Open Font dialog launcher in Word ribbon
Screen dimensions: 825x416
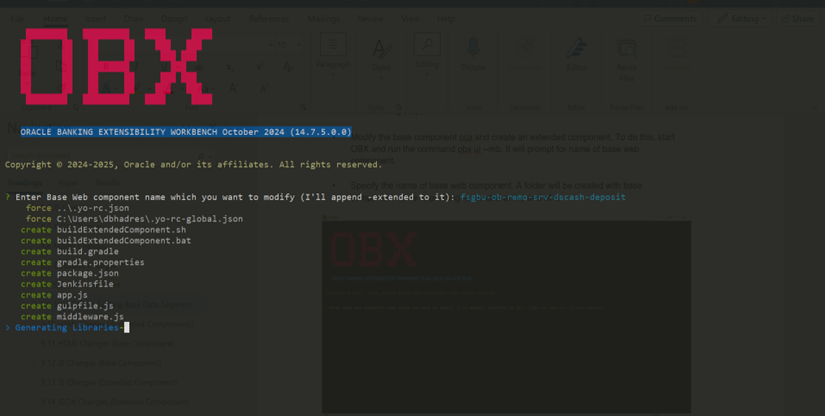tap(303, 108)
